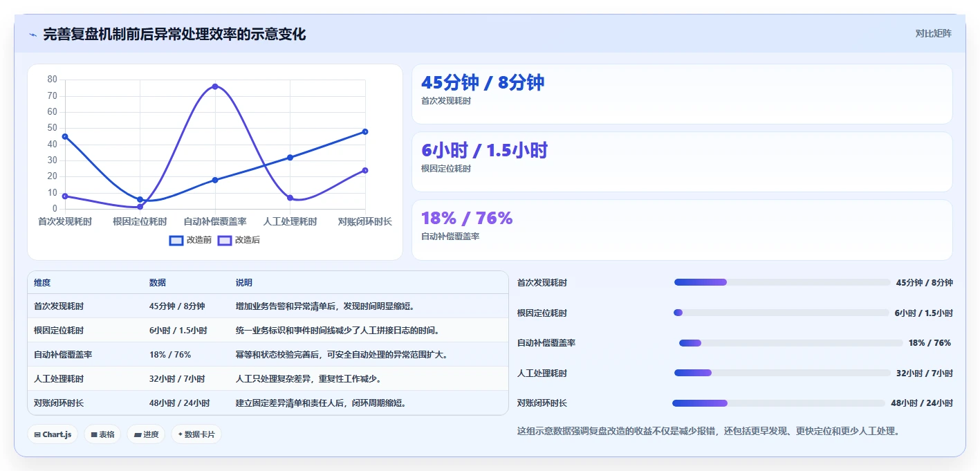Click description starting 幂等和状态校验完善后
This screenshot has width=980, height=471.
click(342, 355)
